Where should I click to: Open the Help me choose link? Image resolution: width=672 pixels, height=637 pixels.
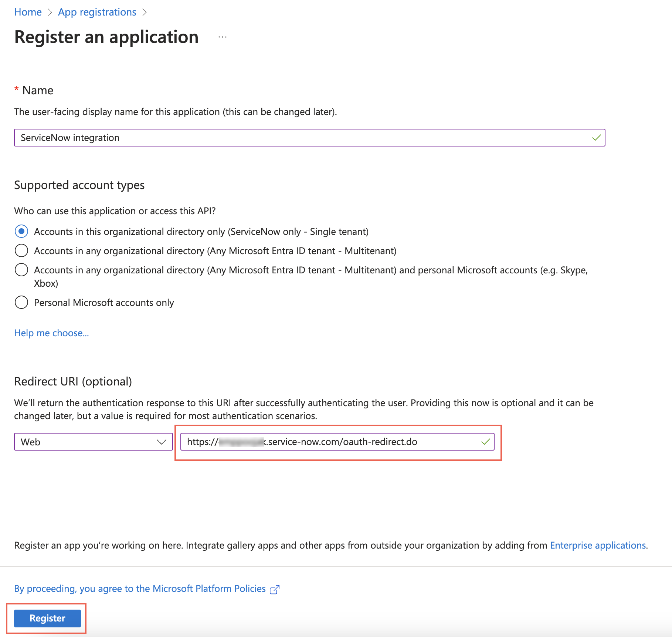coord(51,333)
